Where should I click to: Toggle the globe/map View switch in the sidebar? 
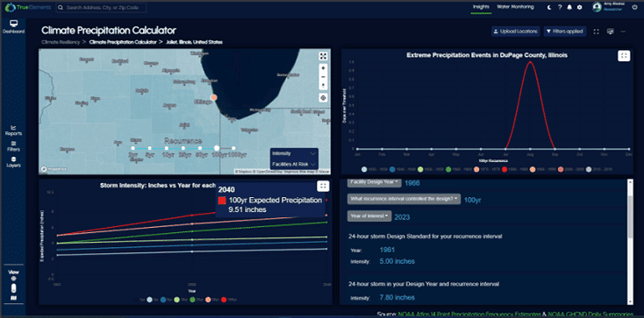tap(13, 288)
